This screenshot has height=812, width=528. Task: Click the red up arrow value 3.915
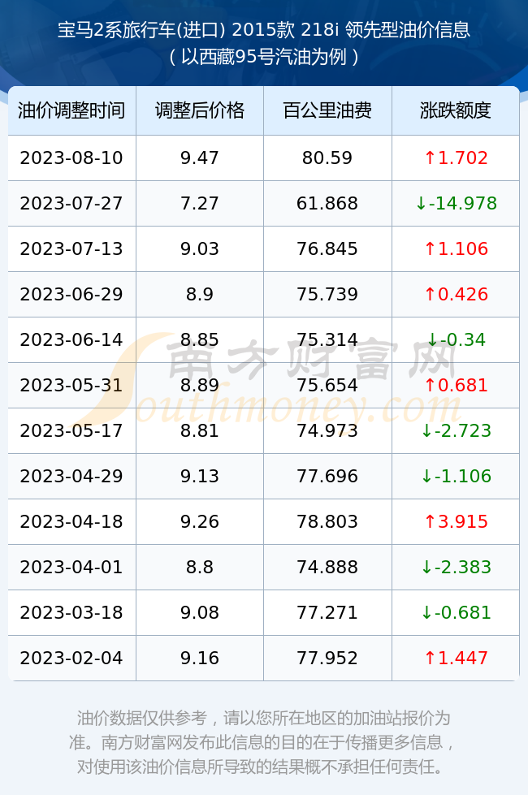[456, 521]
